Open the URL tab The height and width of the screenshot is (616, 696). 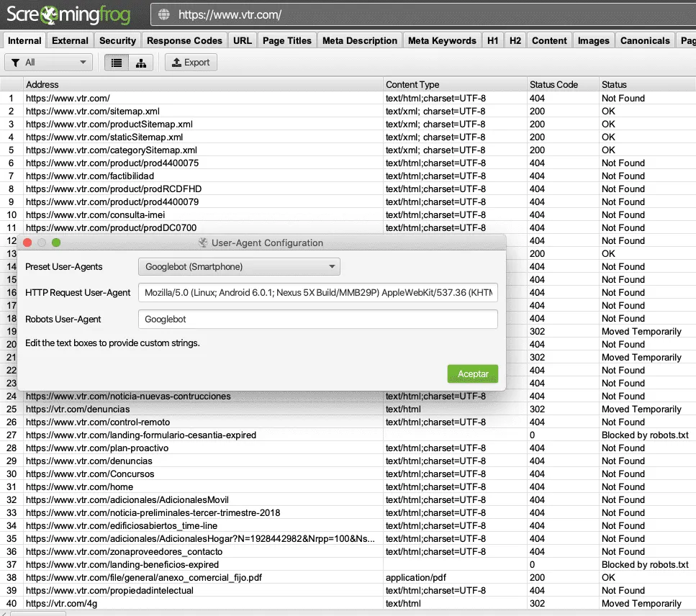click(x=243, y=40)
